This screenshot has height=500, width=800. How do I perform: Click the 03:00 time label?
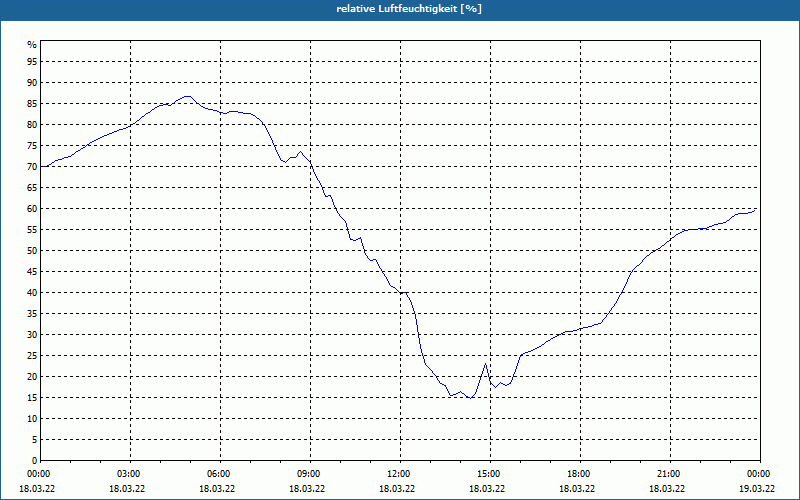click(130, 474)
